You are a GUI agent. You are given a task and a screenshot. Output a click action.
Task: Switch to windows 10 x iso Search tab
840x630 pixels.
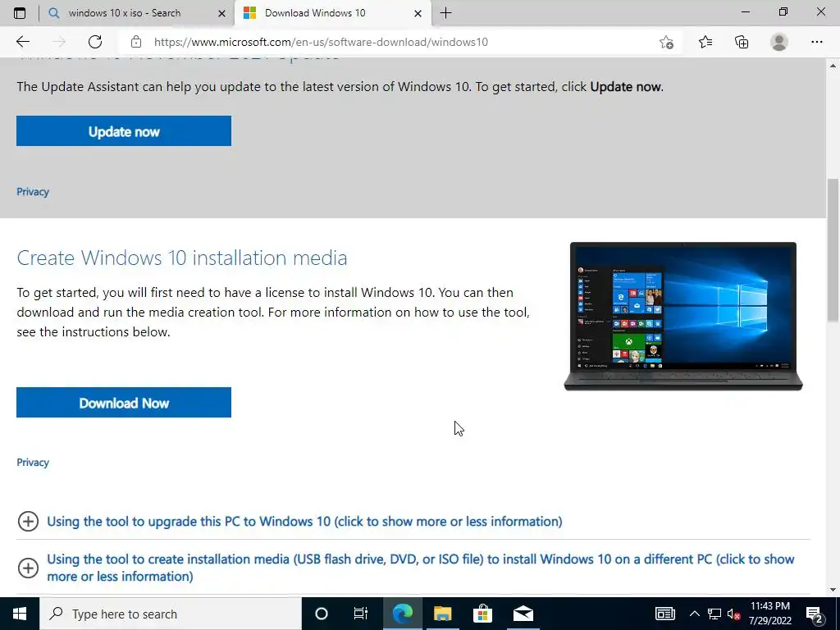pyautogui.click(x=137, y=13)
